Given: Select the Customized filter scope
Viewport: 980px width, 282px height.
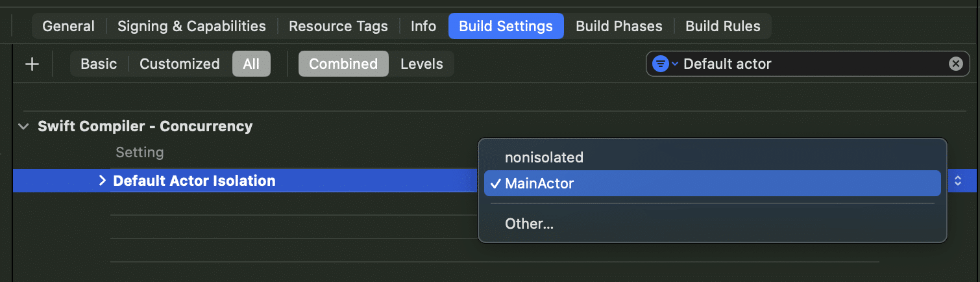Looking at the screenshot, I should (180, 64).
